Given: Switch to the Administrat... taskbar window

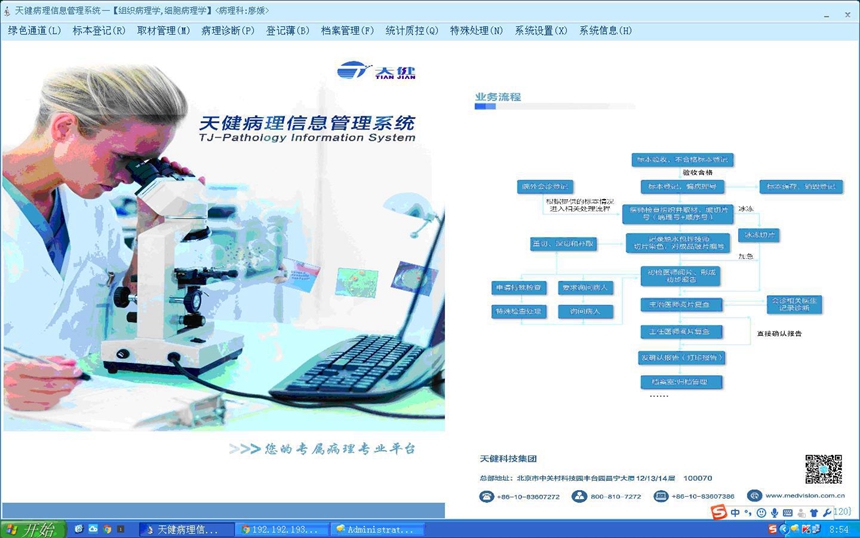Looking at the screenshot, I should (378, 529).
